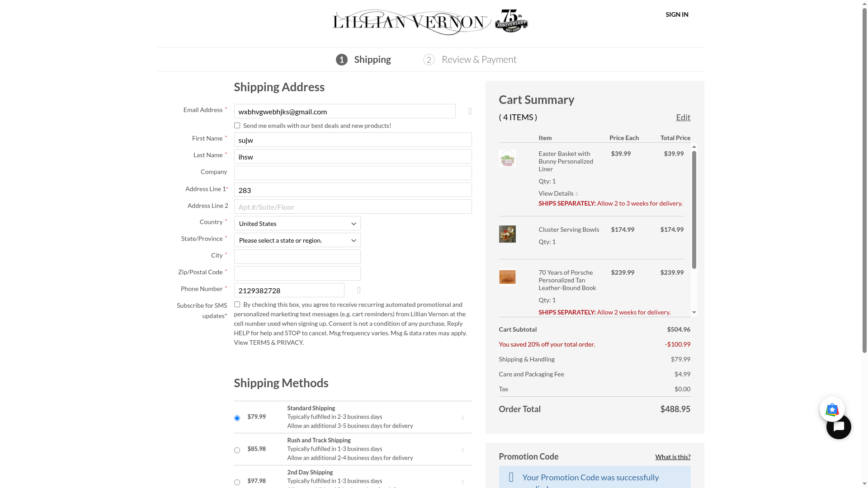Select the $85.98 Rush and Track Shipping option
The image size is (868, 488).
pyautogui.click(x=237, y=450)
